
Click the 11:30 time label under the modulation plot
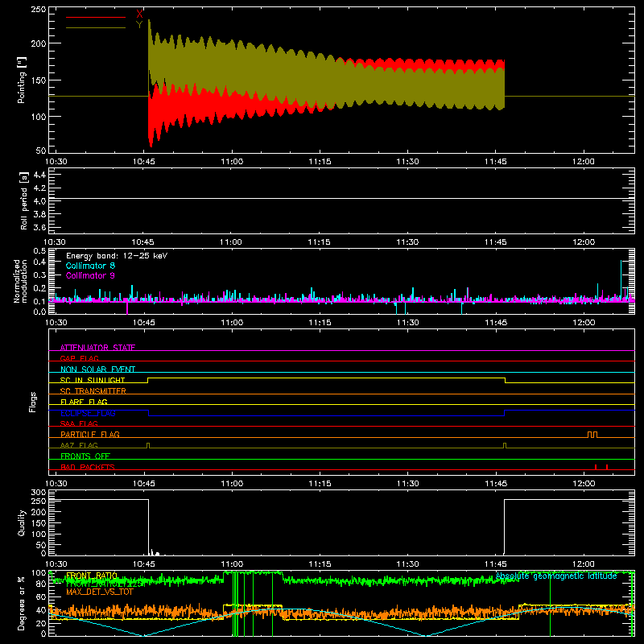(x=407, y=323)
